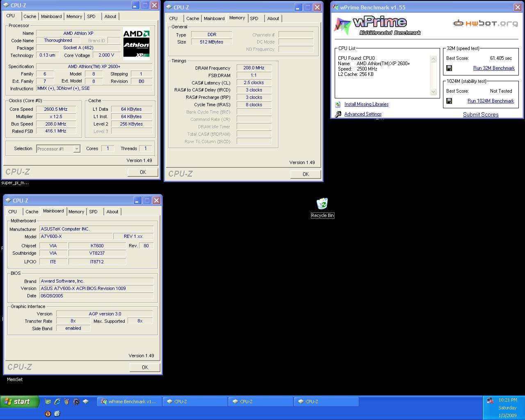Click the round gauge quick launch icon
525x420 pixels.
(x=76, y=402)
